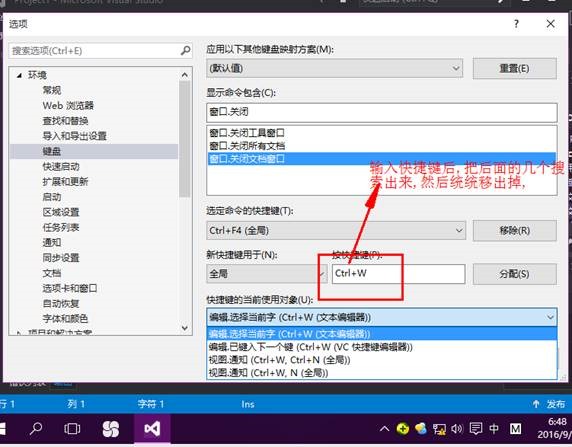572x447 pixels.
Task: Select 快速启动 in options tree
Action: point(61,166)
